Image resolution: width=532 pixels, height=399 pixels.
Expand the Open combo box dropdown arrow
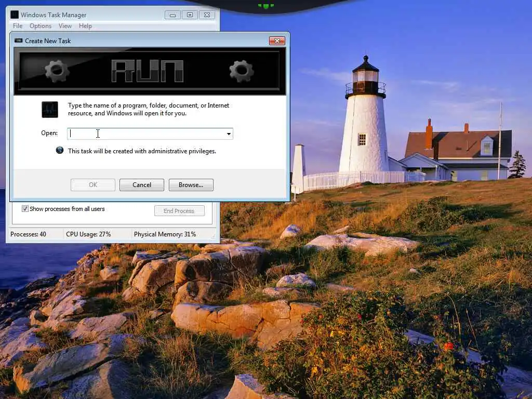click(x=229, y=134)
